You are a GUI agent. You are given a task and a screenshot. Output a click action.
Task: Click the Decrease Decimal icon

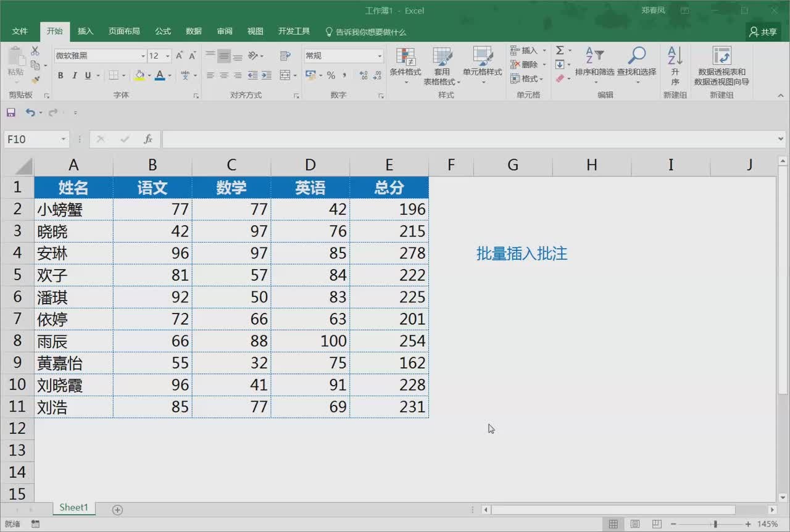coord(376,75)
